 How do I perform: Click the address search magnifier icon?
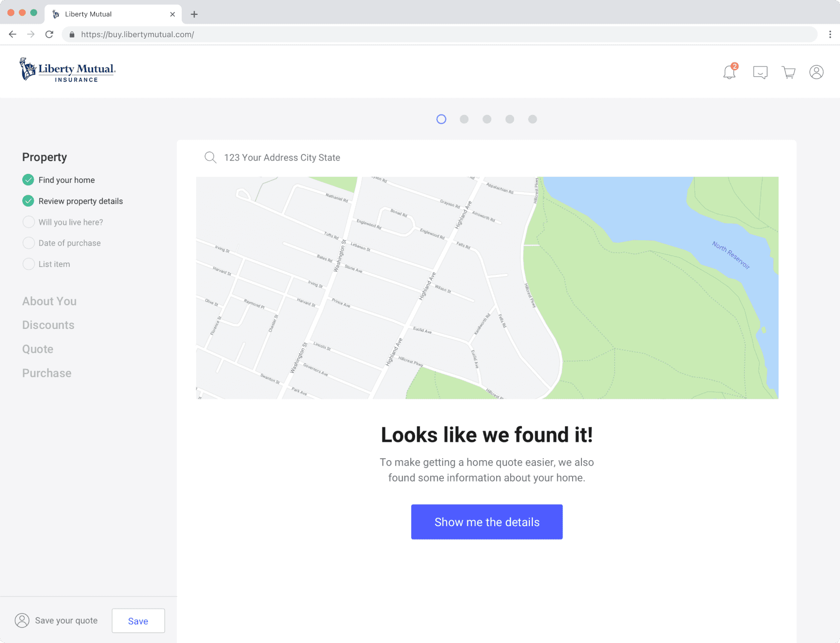click(x=210, y=158)
